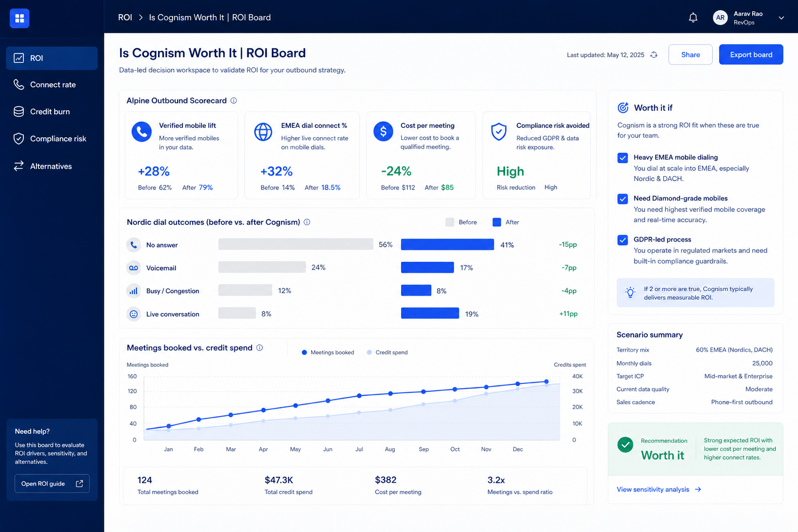Click the No answer phone icon
The width and height of the screenshot is (798, 532).
coord(134,245)
